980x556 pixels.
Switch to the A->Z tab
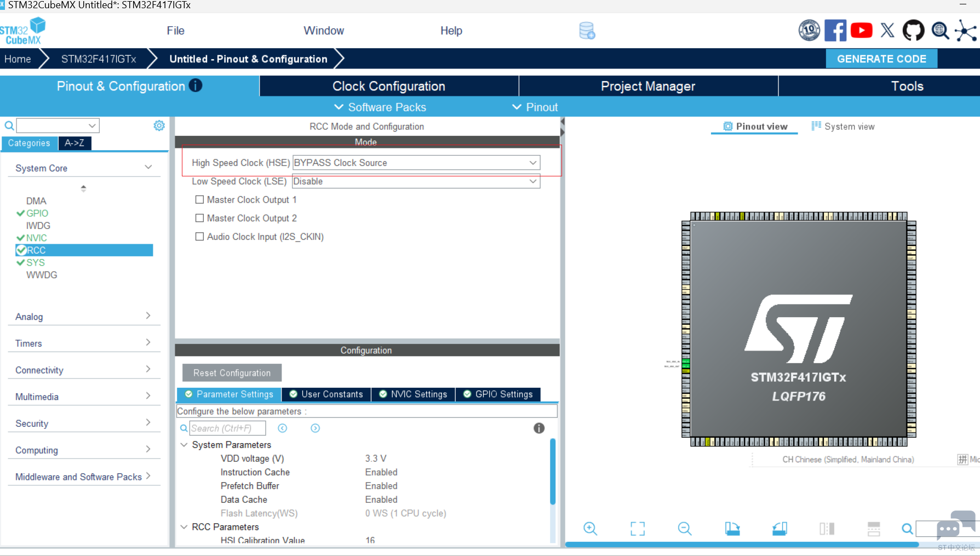[x=74, y=143]
